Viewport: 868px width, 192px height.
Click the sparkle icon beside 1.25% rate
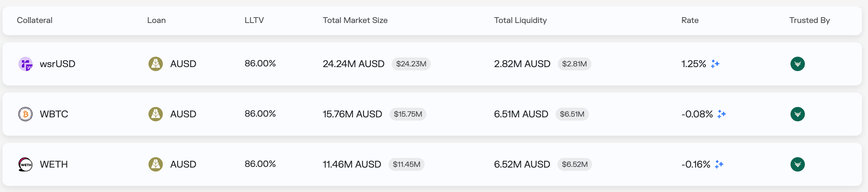pyautogui.click(x=715, y=64)
